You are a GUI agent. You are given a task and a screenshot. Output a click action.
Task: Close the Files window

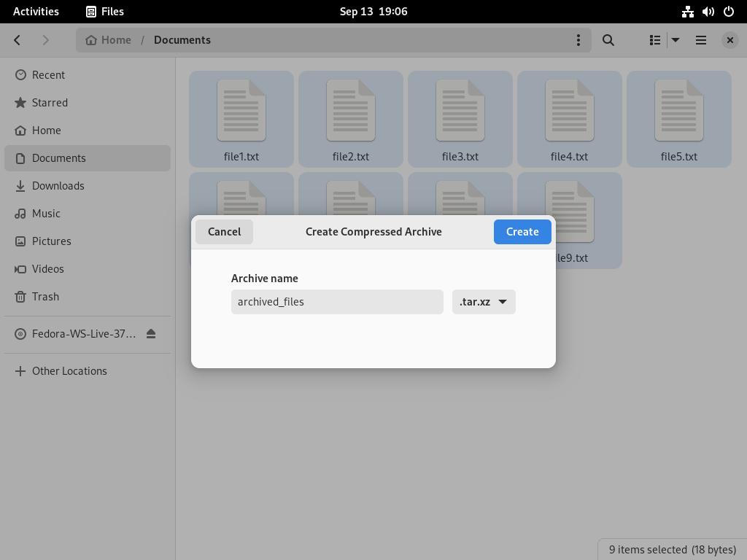[x=729, y=40]
